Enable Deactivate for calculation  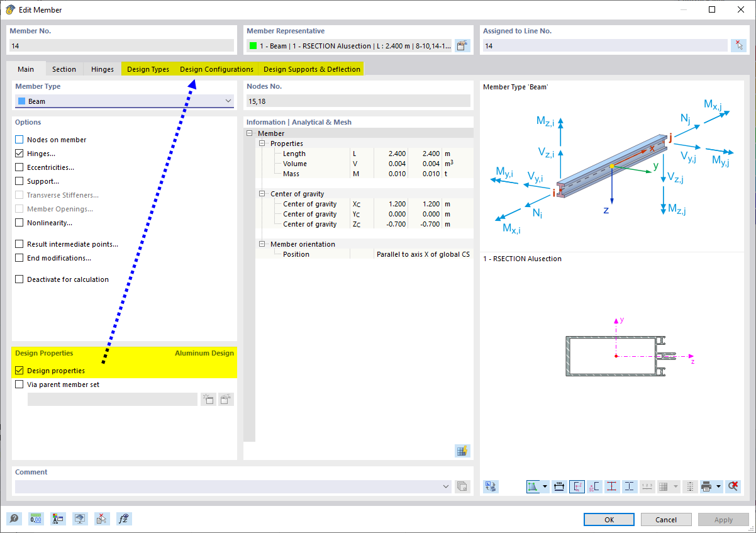(19, 279)
